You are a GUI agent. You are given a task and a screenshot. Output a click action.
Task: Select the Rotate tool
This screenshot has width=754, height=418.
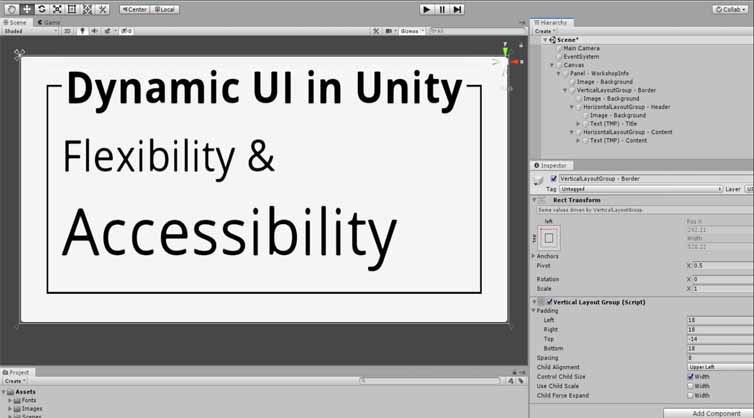point(42,9)
